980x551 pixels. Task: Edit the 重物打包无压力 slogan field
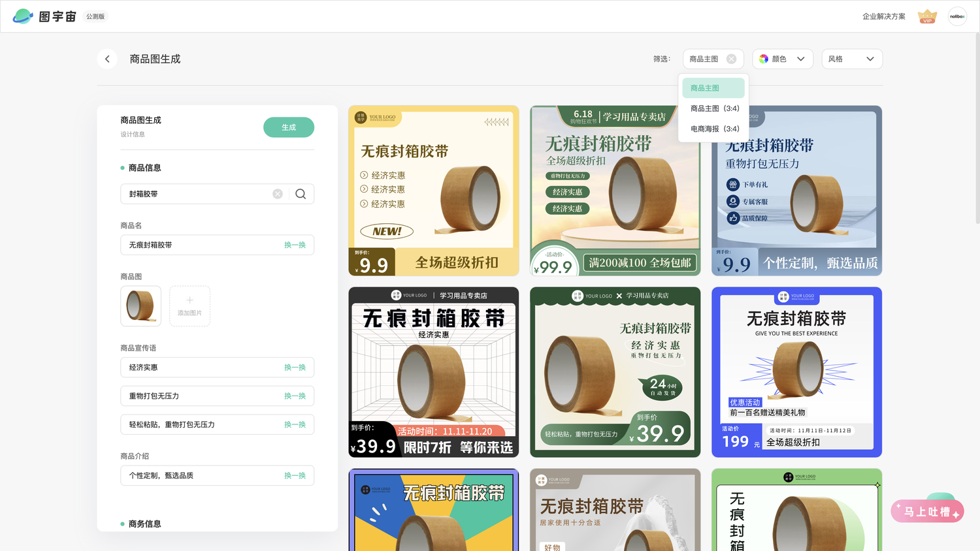pos(217,396)
